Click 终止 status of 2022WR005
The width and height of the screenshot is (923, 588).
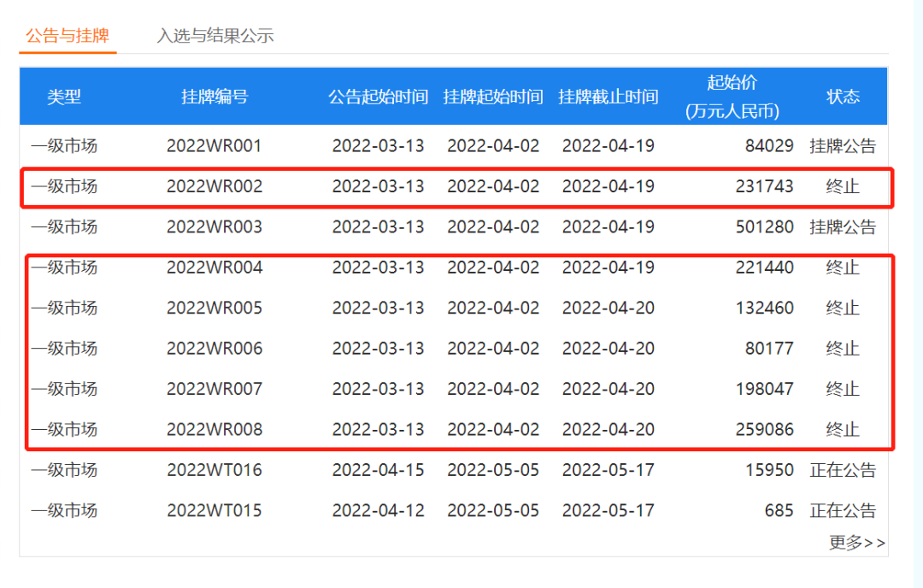pos(843,309)
